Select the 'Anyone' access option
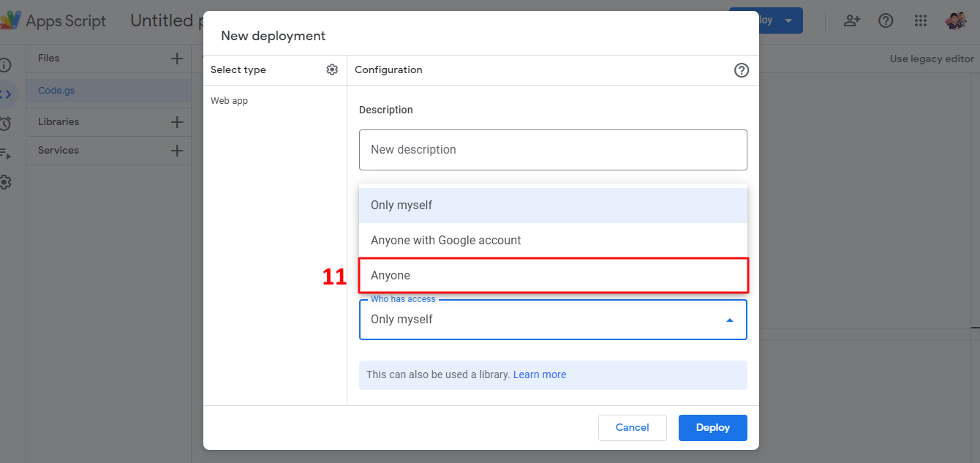 pos(553,276)
